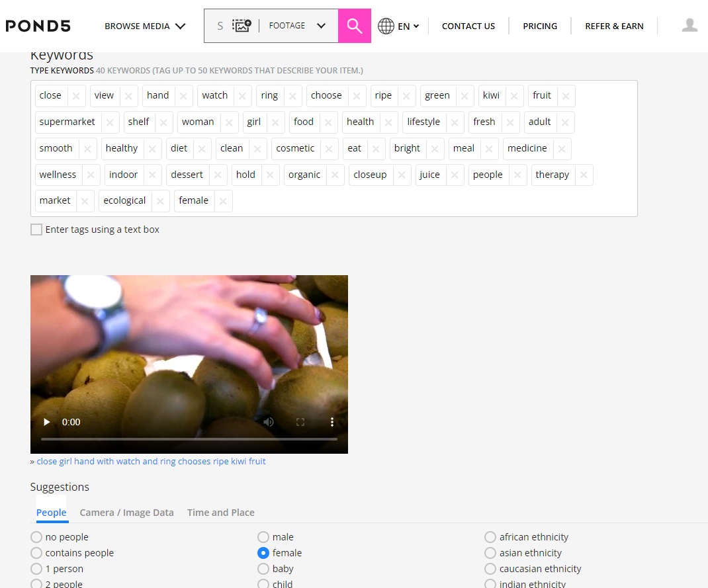Enter fullscreen mode on the video
The width and height of the screenshot is (708, 588).
pos(300,422)
